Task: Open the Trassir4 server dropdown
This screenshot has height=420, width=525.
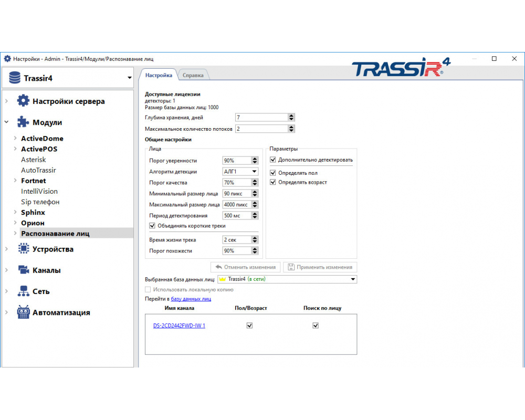Action: coord(129,78)
